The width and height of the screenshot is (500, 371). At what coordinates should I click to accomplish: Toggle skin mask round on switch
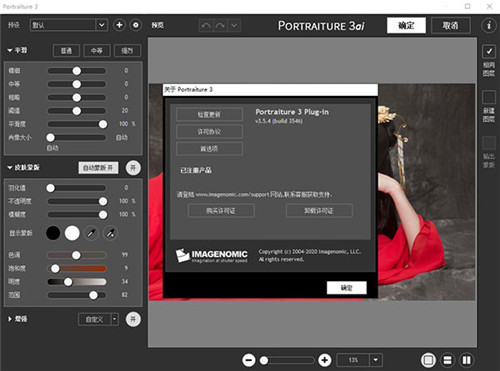[133, 168]
